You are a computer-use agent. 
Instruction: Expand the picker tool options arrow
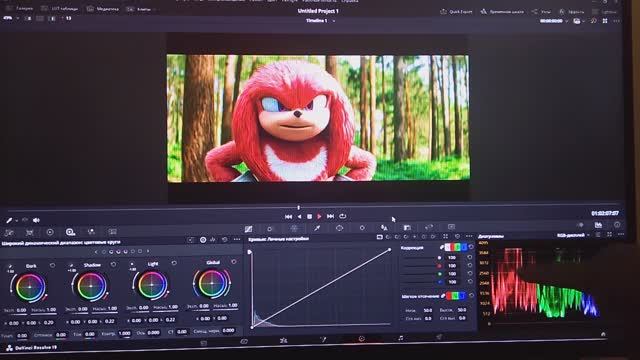click(17, 220)
